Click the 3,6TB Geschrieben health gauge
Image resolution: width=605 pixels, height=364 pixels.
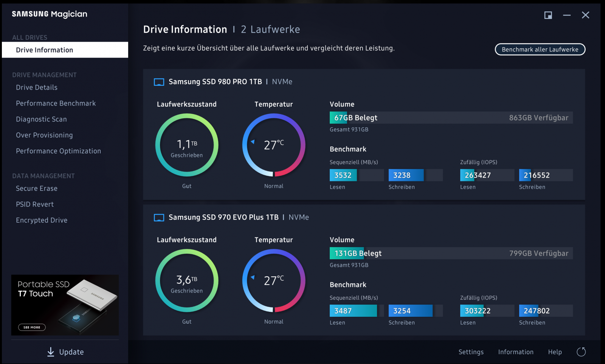pos(187,280)
